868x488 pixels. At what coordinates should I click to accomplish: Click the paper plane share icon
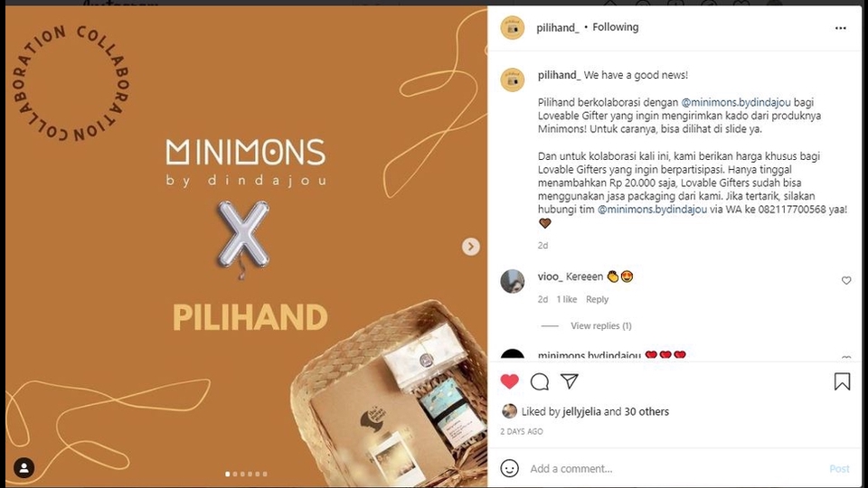pos(569,380)
